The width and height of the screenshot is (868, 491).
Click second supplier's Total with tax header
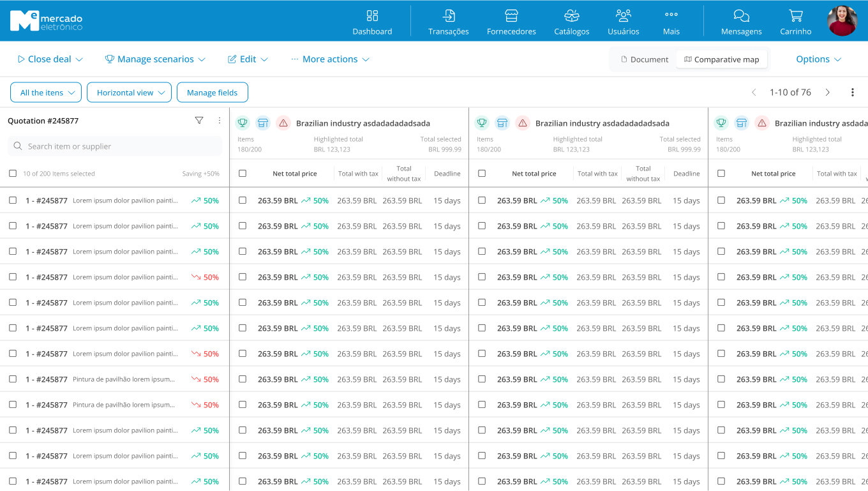pyautogui.click(x=597, y=174)
